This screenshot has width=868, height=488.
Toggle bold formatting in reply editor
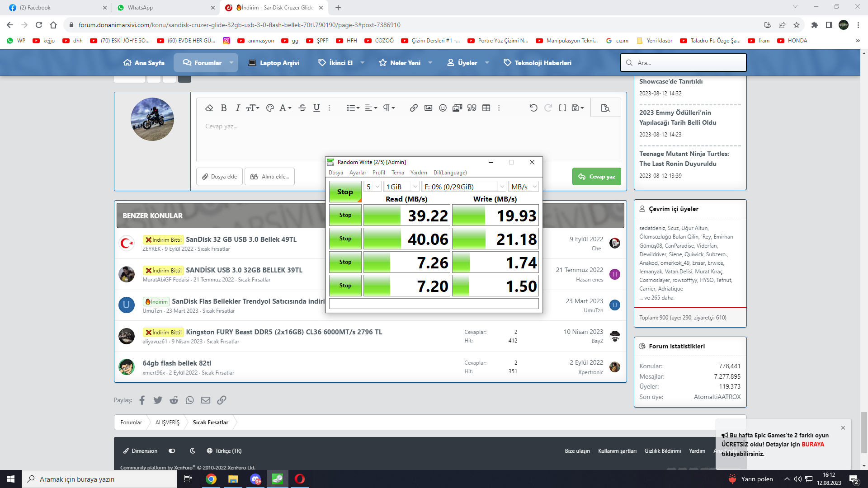click(223, 108)
